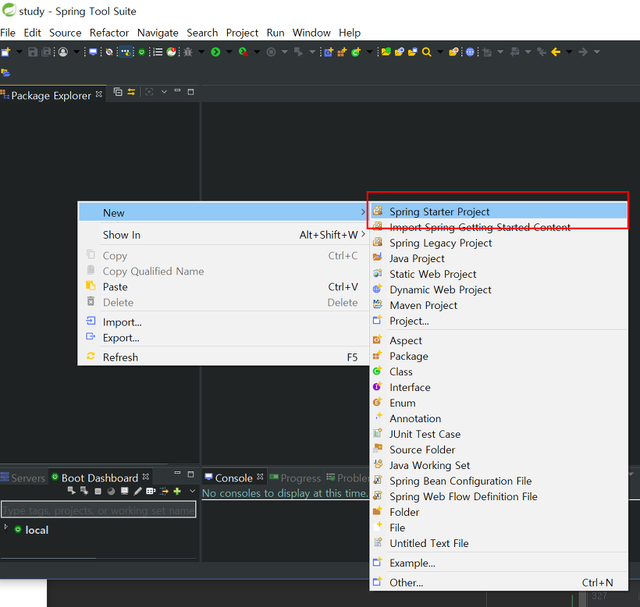
Task: Open the Refactor menu in menu bar
Action: [109, 32]
